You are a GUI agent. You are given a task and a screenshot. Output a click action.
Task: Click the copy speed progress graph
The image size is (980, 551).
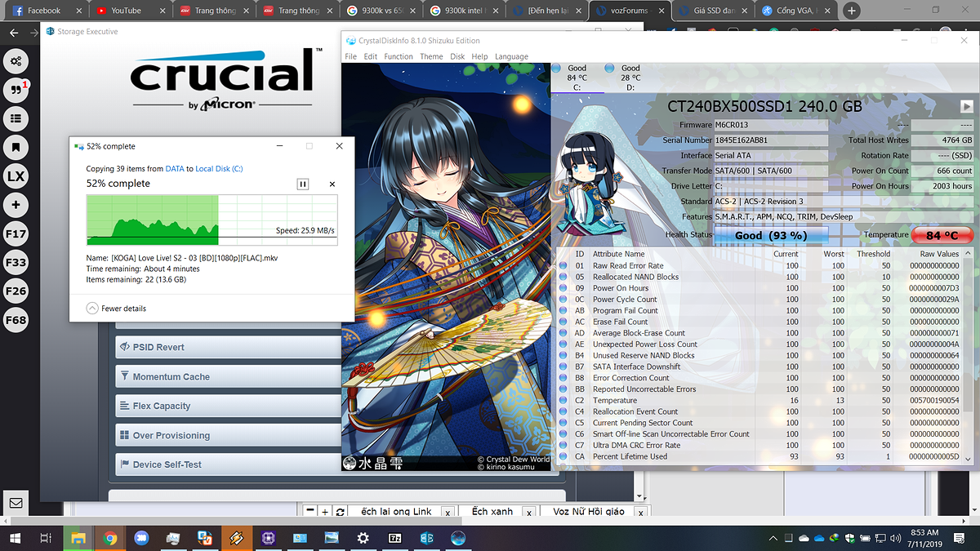[x=212, y=220]
